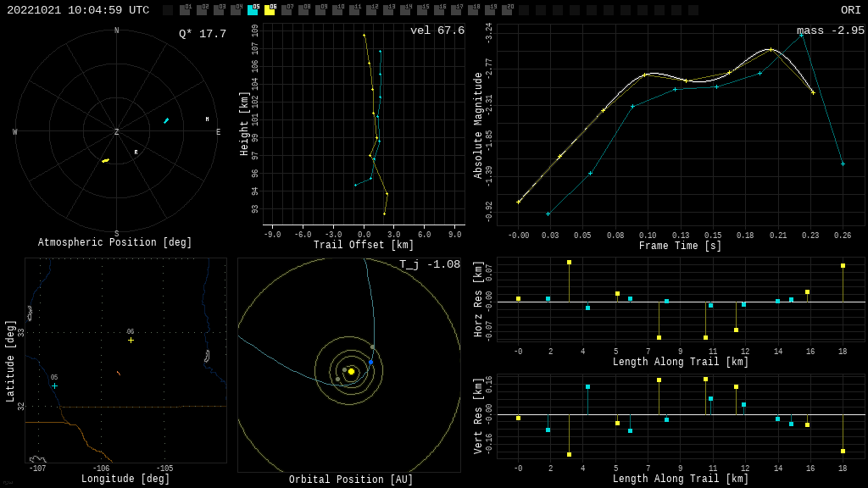Click the red meteor track on the map
The height and width of the screenshot is (488, 868).
coord(118,373)
